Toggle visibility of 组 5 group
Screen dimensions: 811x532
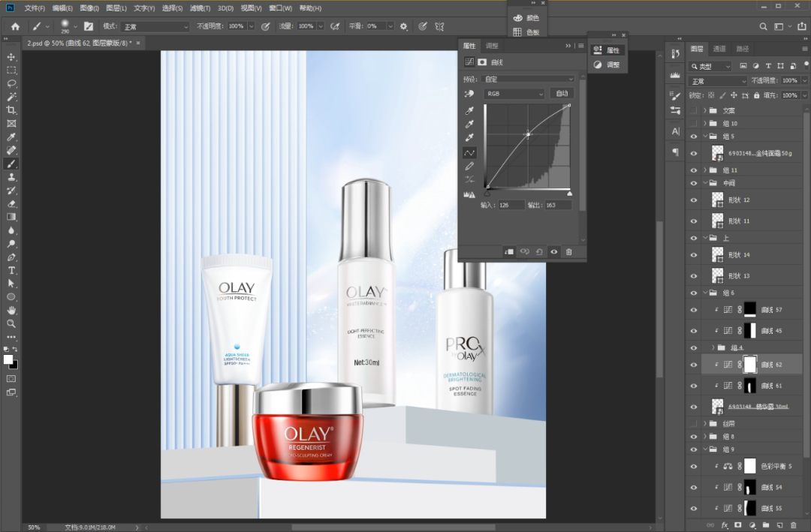click(x=694, y=137)
